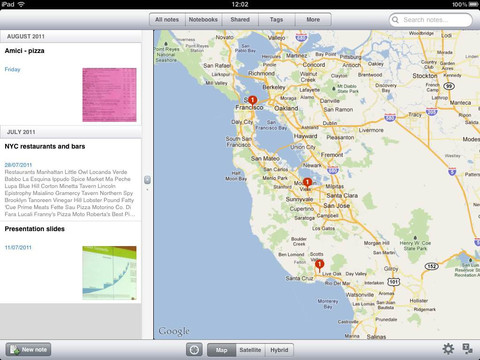This screenshot has width=480, height=360.
Task: Tap the San Francisco map pin
Action: (253, 101)
